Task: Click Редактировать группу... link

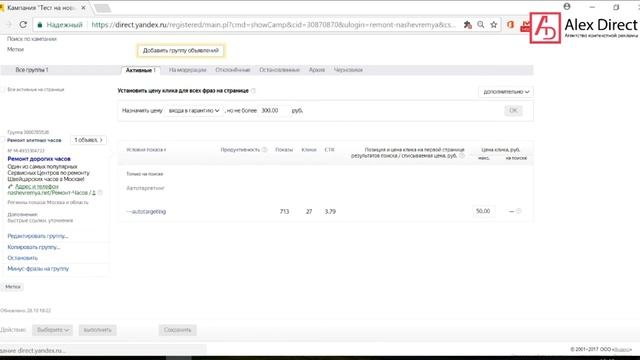Action: coord(38,236)
